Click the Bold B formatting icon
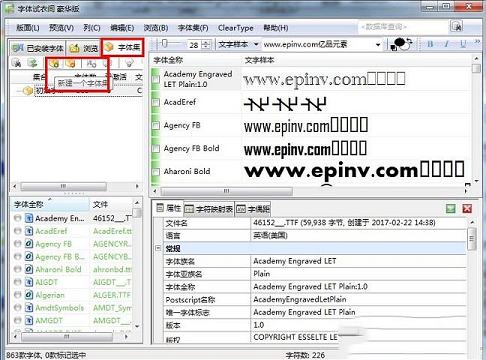This screenshot has height=360, width=486. tap(430, 44)
